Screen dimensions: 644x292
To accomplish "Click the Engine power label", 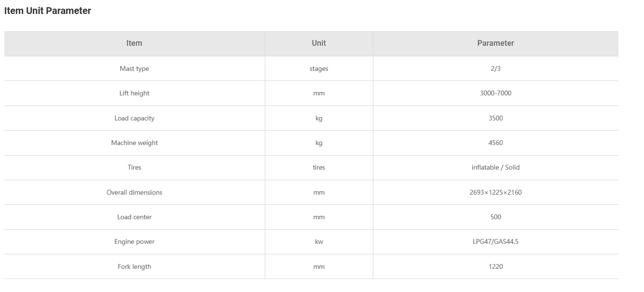I will pos(134,241).
